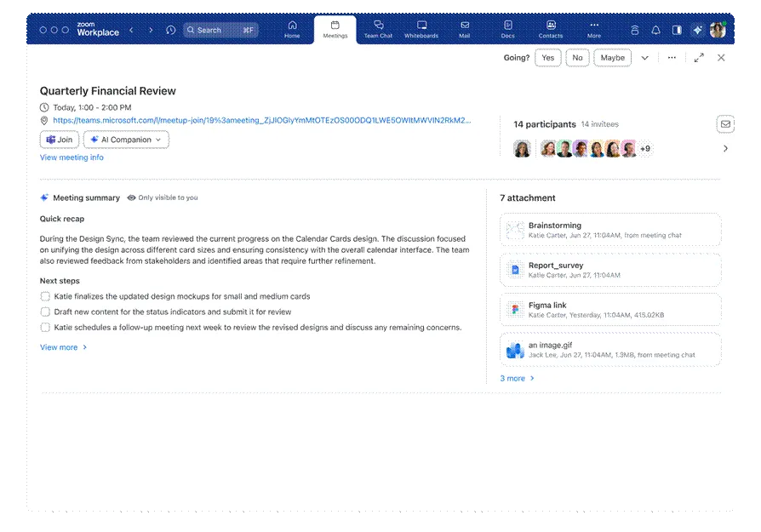The height and width of the screenshot is (532, 761).
Task: Click View meeting info link
Action: pyautogui.click(x=72, y=157)
